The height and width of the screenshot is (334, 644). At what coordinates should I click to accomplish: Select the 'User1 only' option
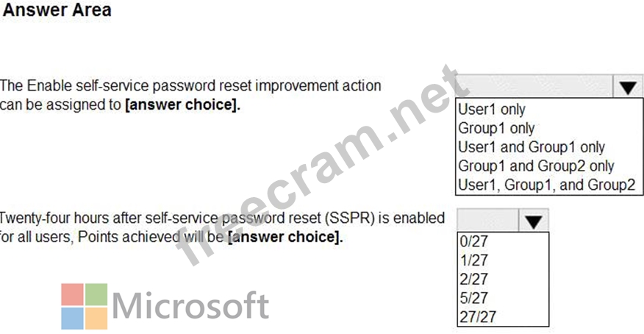tap(492, 110)
